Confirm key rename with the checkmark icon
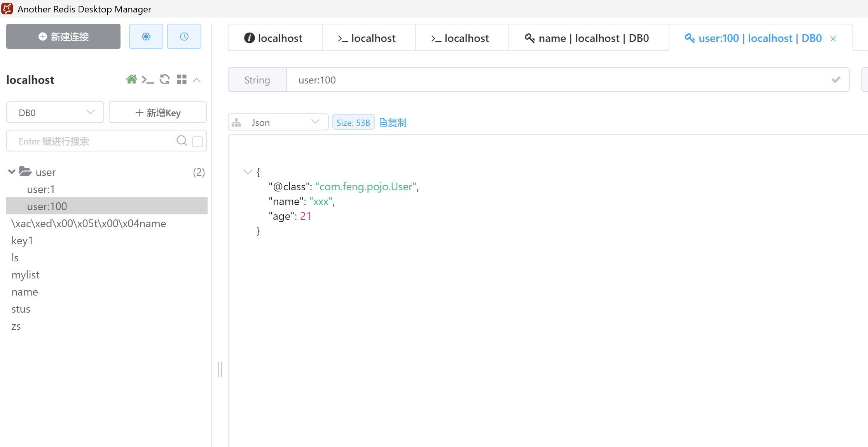 click(x=836, y=80)
